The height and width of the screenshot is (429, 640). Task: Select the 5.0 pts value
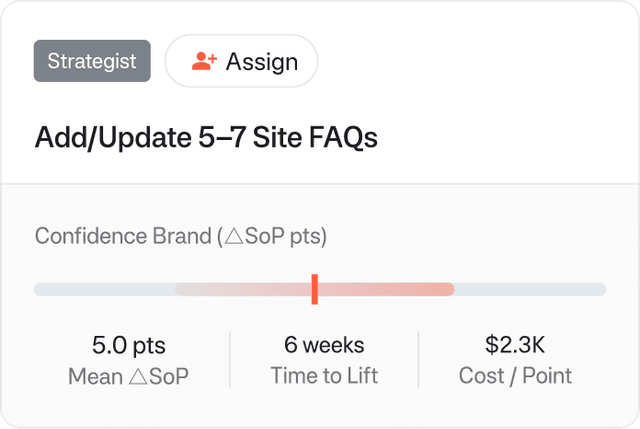pyautogui.click(x=129, y=346)
